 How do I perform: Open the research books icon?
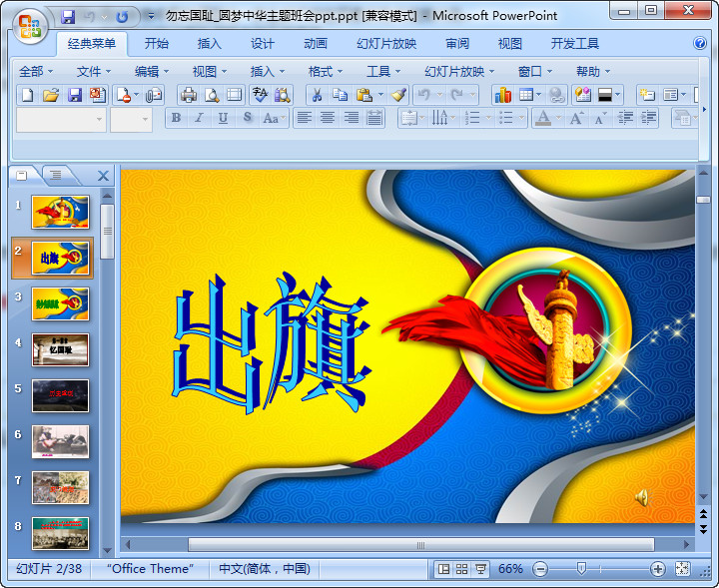(x=283, y=95)
